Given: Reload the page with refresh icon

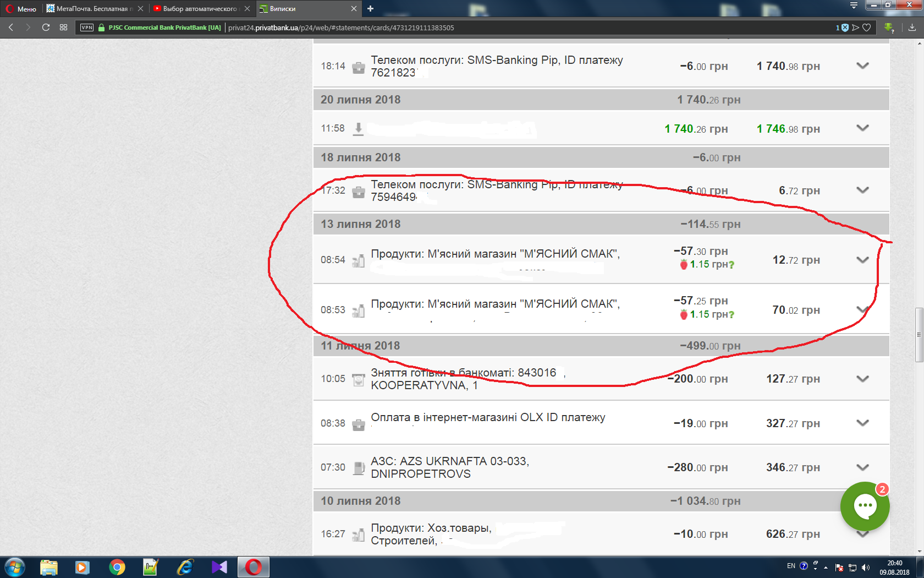Looking at the screenshot, I should pyautogui.click(x=46, y=28).
